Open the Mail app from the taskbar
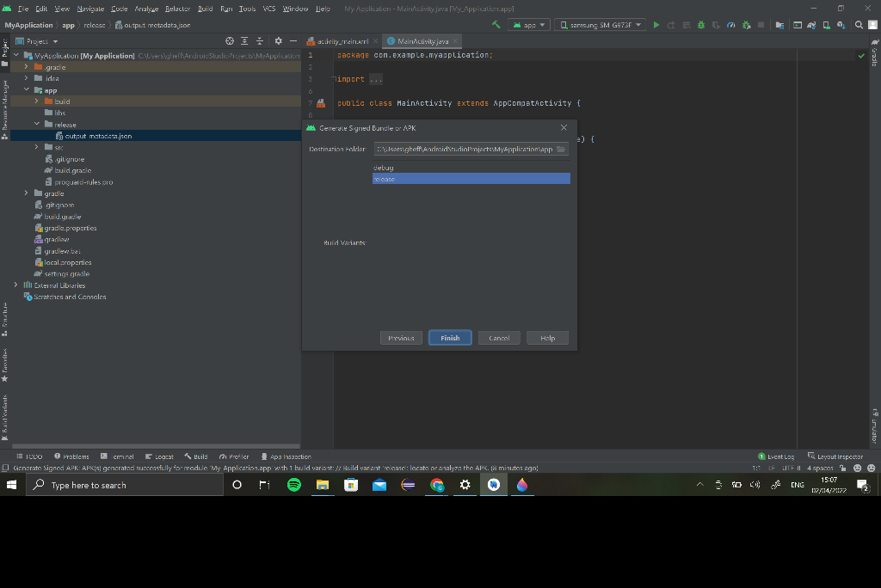The height and width of the screenshot is (588, 881). click(379, 485)
